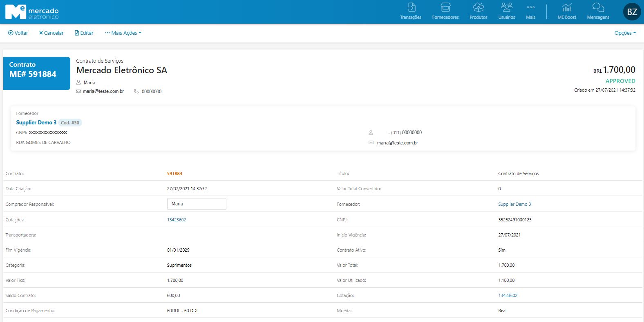
Task: Click the APPROVED status label
Action: tap(620, 81)
